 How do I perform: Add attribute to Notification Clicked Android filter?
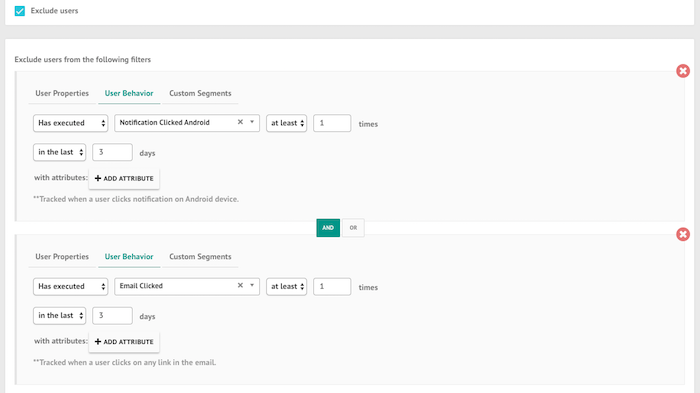click(124, 178)
